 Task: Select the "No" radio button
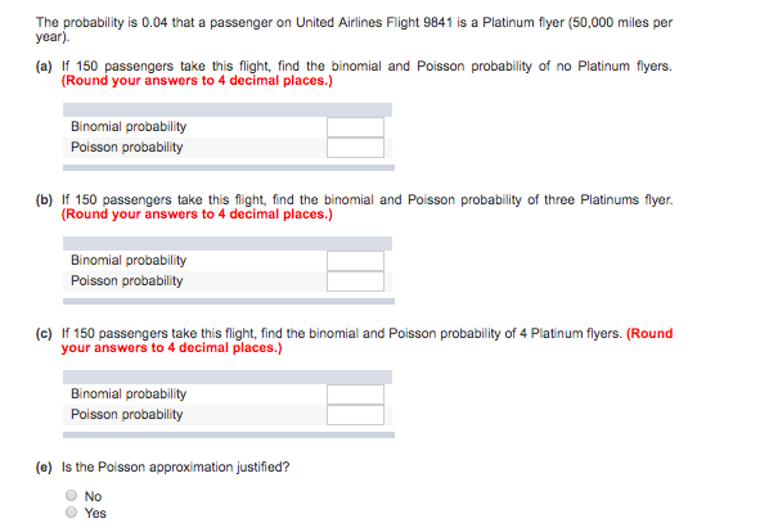click(x=71, y=495)
